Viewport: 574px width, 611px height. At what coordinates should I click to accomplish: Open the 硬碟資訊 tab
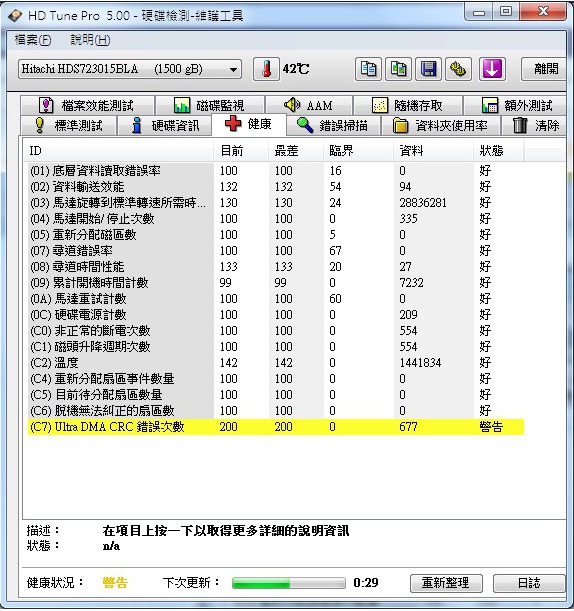click(x=164, y=125)
